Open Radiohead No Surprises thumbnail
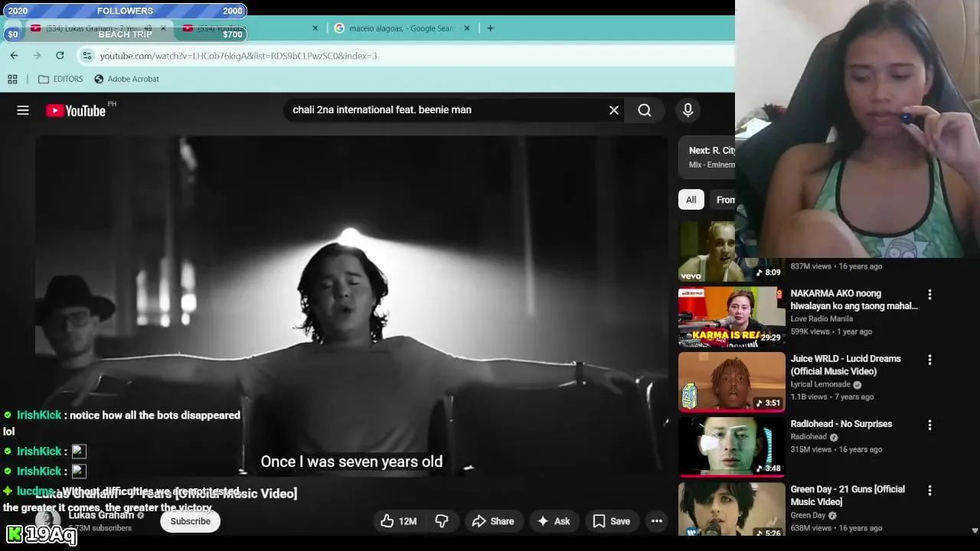The image size is (980, 551). 731,447
